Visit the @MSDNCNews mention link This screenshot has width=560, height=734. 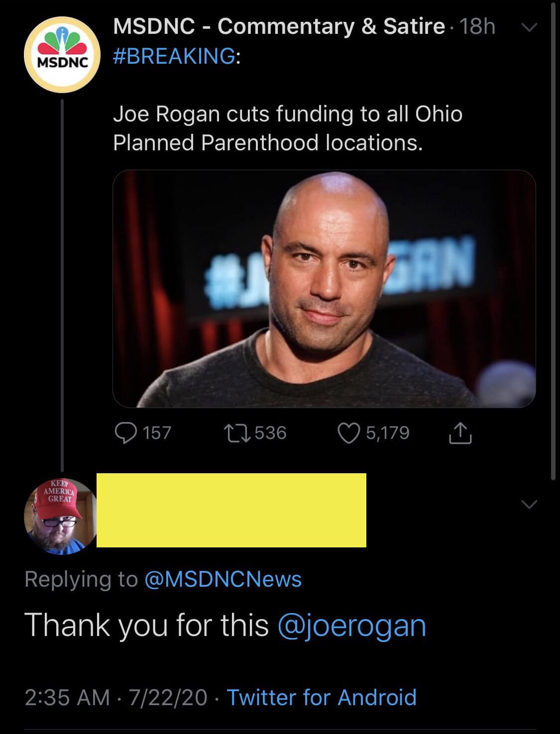[x=223, y=579]
